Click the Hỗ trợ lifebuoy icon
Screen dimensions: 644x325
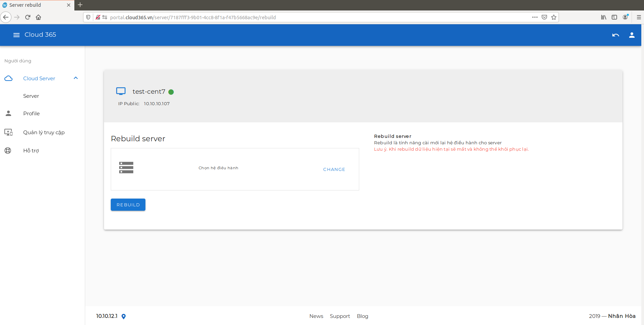click(x=8, y=151)
